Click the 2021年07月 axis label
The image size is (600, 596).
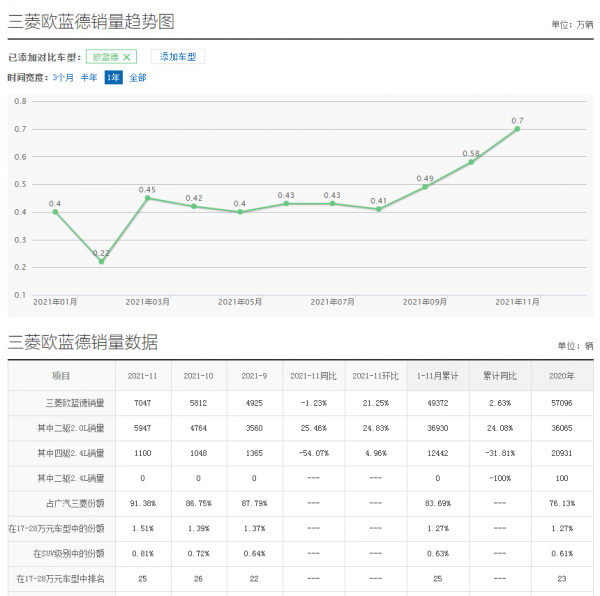(333, 302)
